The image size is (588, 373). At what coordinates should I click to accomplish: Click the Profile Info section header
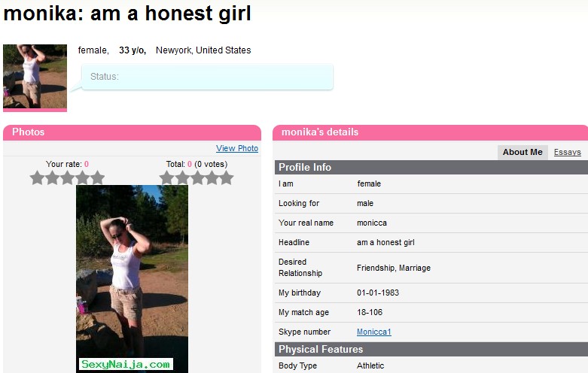pyautogui.click(x=431, y=168)
